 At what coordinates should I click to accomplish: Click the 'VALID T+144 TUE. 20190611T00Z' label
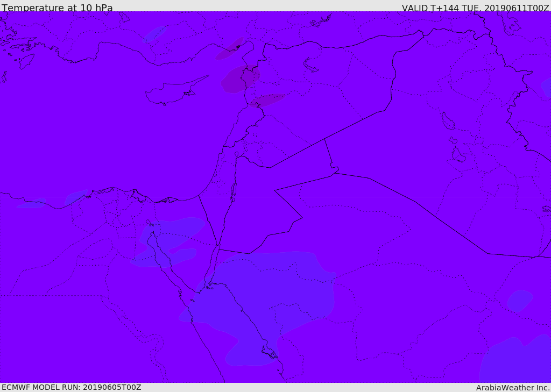pyautogui.click(x=476, y=8)
